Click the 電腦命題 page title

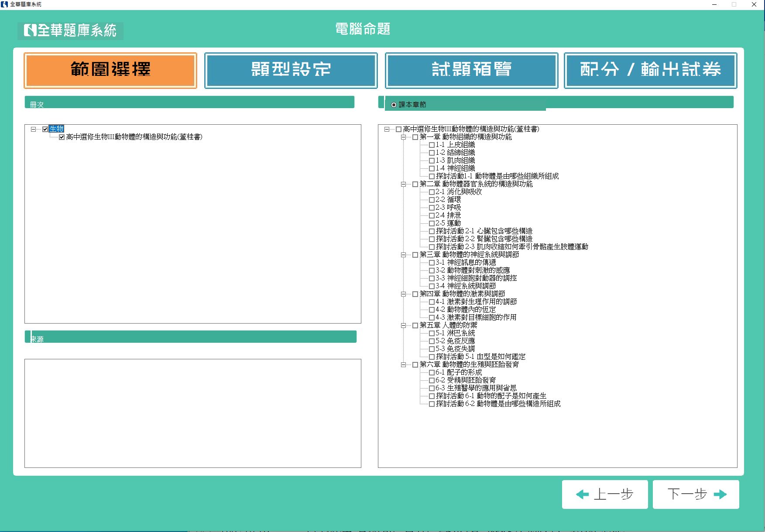[x=363, y=29]
